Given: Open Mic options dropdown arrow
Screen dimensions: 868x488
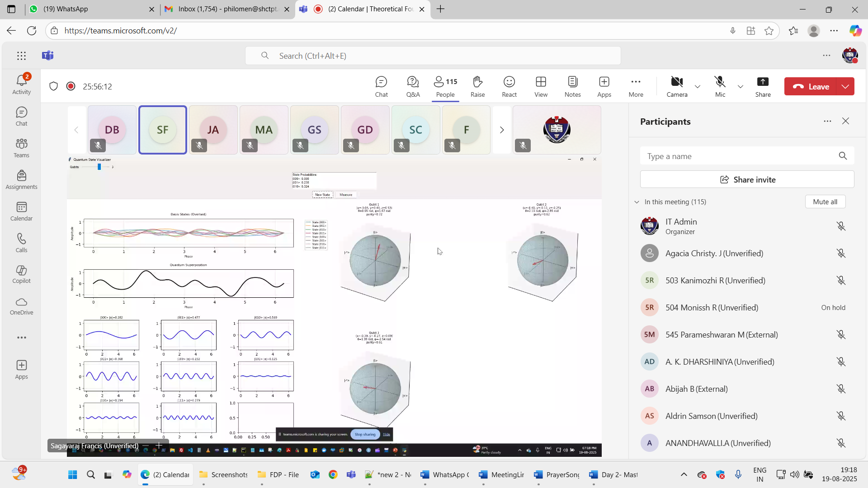Looking at the screenshot, I should 740,86.
